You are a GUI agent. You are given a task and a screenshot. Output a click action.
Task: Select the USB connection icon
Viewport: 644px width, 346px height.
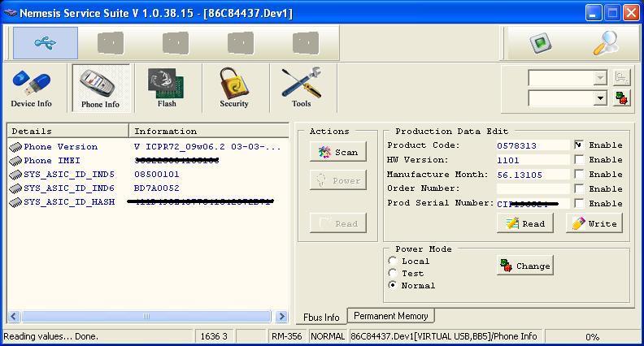pyautogui.click(x=46, y=43)
